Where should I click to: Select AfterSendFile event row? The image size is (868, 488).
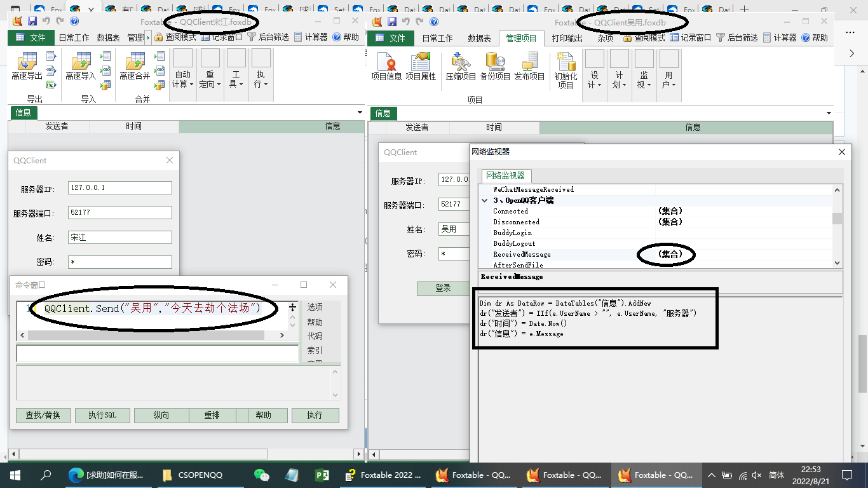pos(654,265)
